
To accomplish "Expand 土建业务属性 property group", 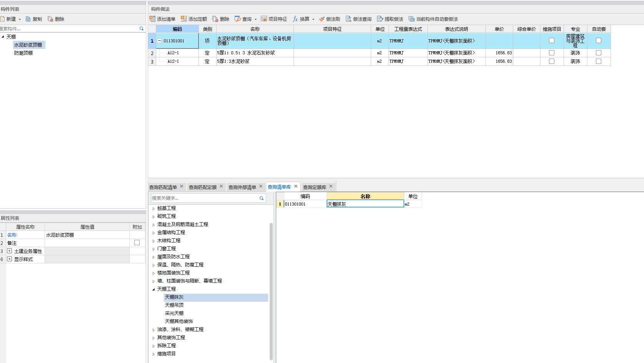I will 10,251.
